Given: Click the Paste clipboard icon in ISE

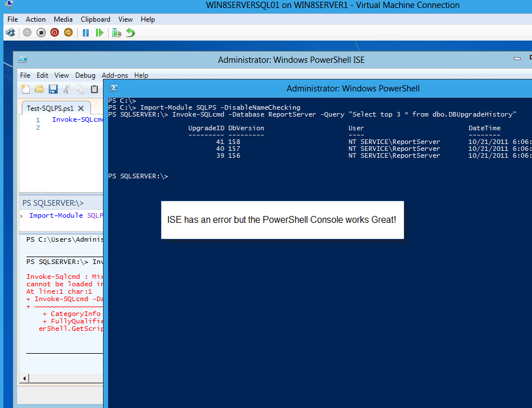Looking at the screenshot, I should 94,89.
